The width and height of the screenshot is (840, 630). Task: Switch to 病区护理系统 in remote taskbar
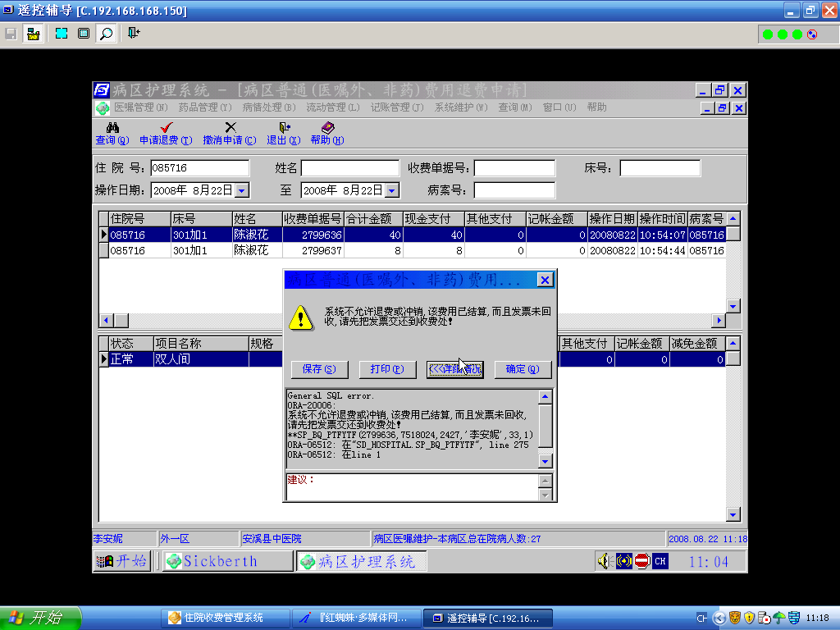pyautogui.click(x=362, y=561)
